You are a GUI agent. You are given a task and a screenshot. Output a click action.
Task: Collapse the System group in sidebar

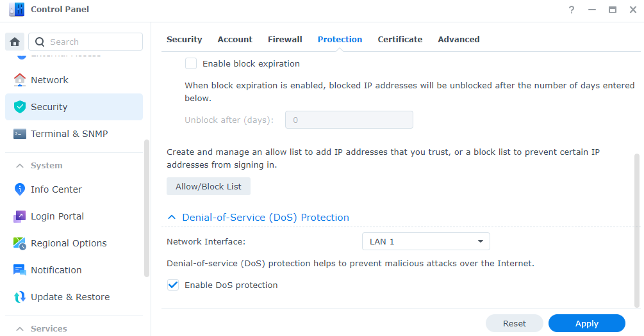20,166
